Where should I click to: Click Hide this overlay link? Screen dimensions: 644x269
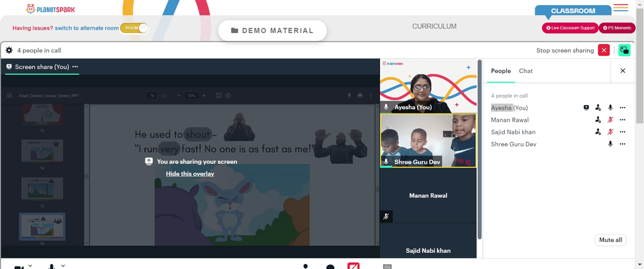190,174
